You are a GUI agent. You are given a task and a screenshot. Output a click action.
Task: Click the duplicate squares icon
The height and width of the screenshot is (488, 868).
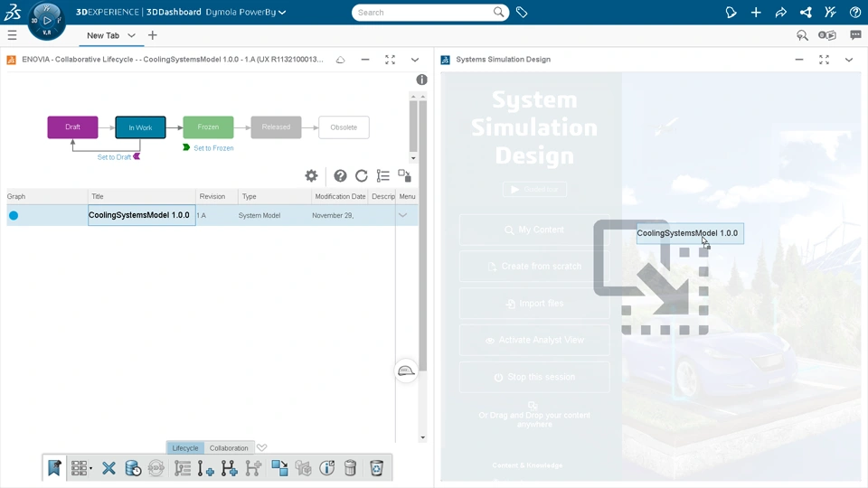279,468
